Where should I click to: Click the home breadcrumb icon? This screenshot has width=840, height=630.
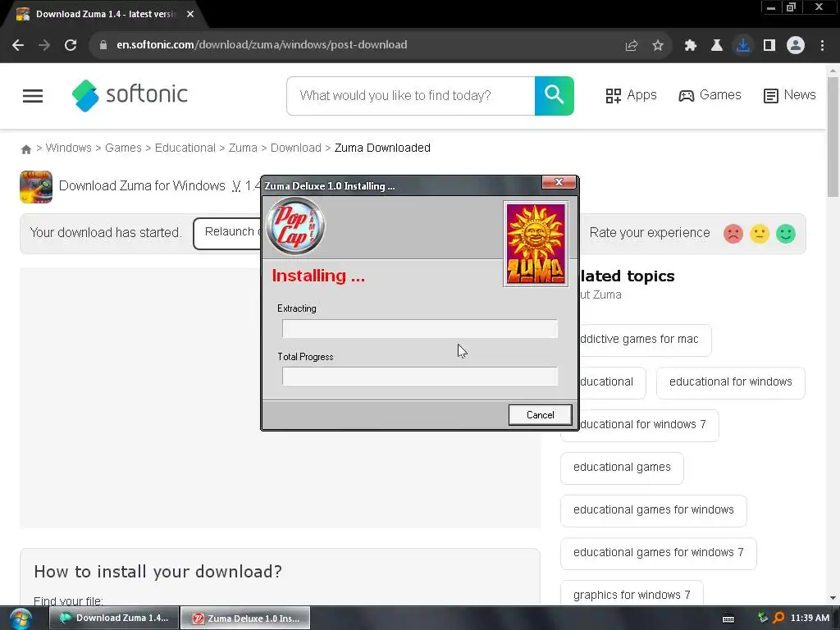click(25, 149)
